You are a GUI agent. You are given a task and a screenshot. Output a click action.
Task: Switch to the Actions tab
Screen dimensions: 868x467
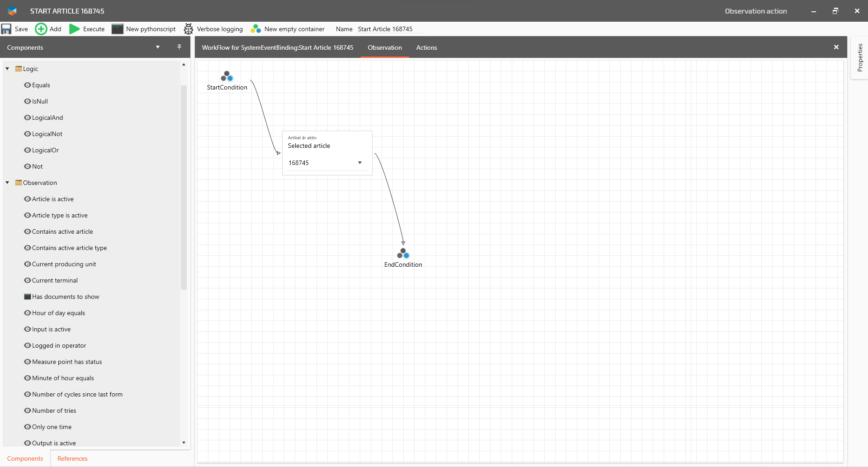click(426, 47)
